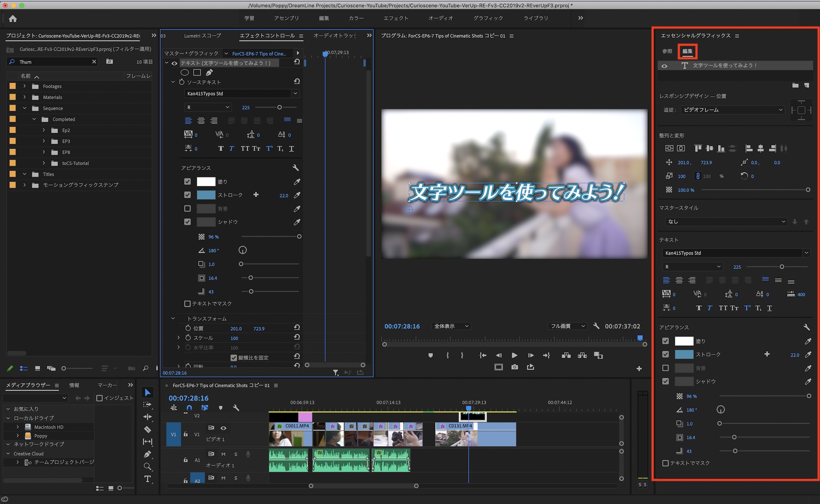This screenshot has height=504, width=820.
Task: Switch to the カラー workspace tab
Action: [x=356, y=18]
